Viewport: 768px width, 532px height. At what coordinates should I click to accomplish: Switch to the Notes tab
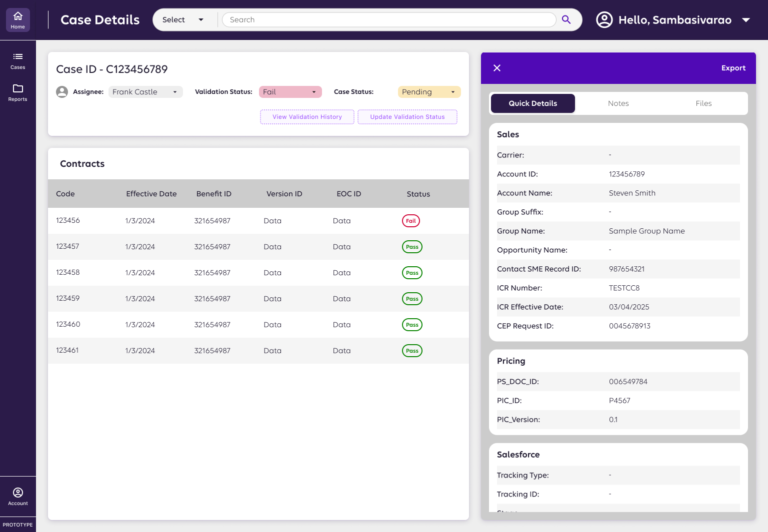[x=618, y=103]
